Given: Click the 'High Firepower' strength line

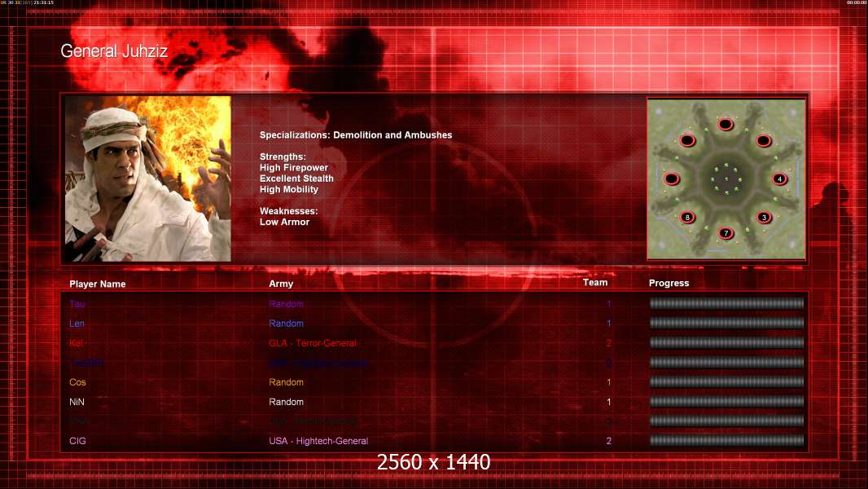Looking at the screenshot, I should (294, 168).
